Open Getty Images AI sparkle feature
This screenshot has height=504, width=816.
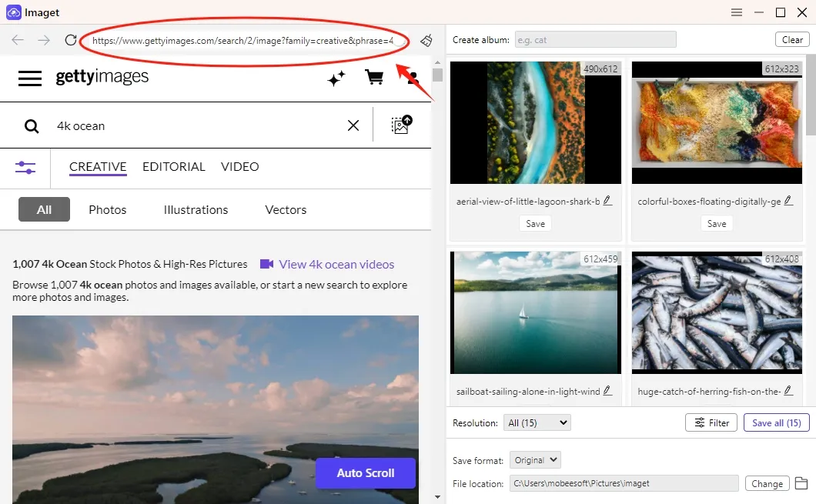click(x=336, y=78)
